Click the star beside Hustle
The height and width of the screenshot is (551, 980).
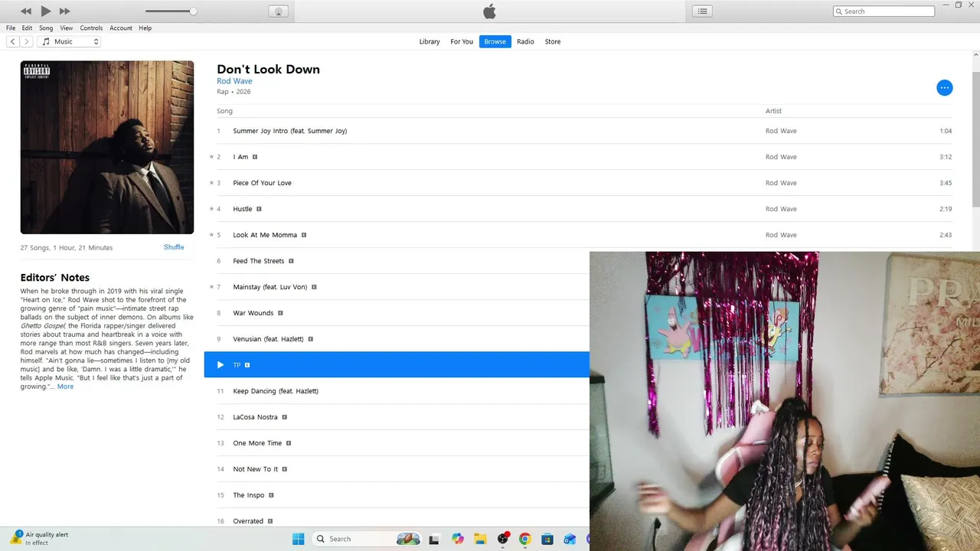(x=211, y=209)
